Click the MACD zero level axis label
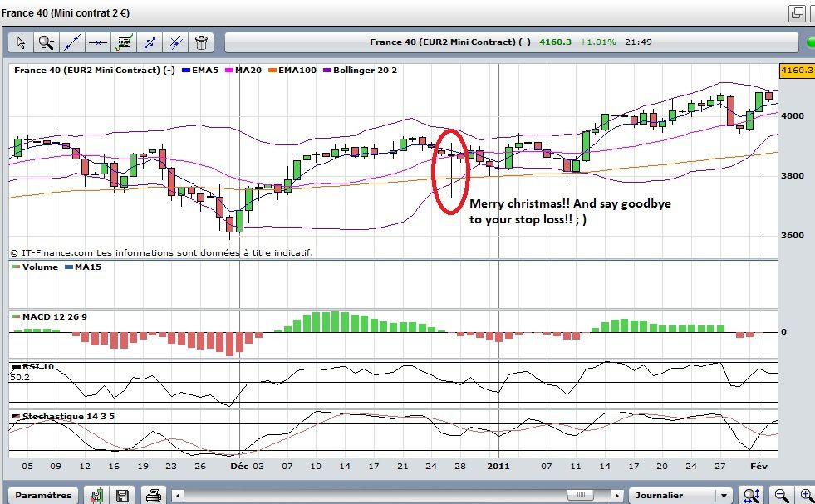Viewport: 815px width, 504px height. click(783, 332)
